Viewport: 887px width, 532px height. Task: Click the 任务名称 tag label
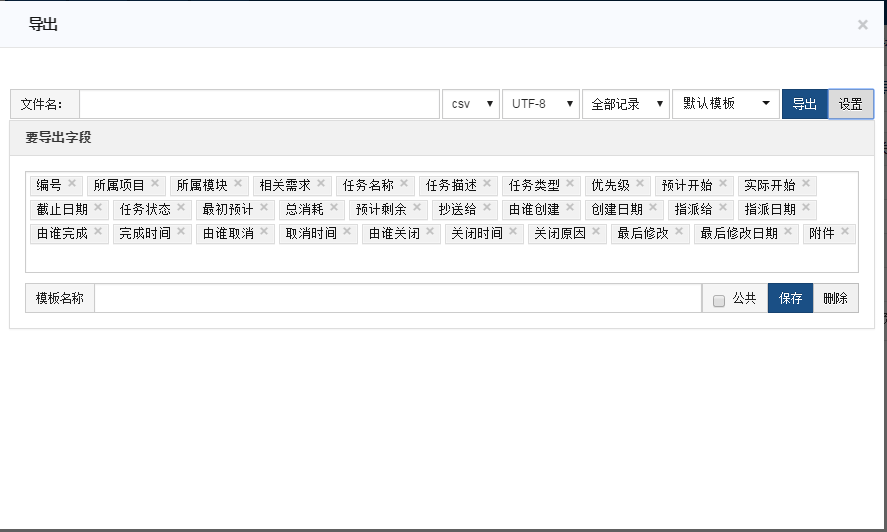368,185
